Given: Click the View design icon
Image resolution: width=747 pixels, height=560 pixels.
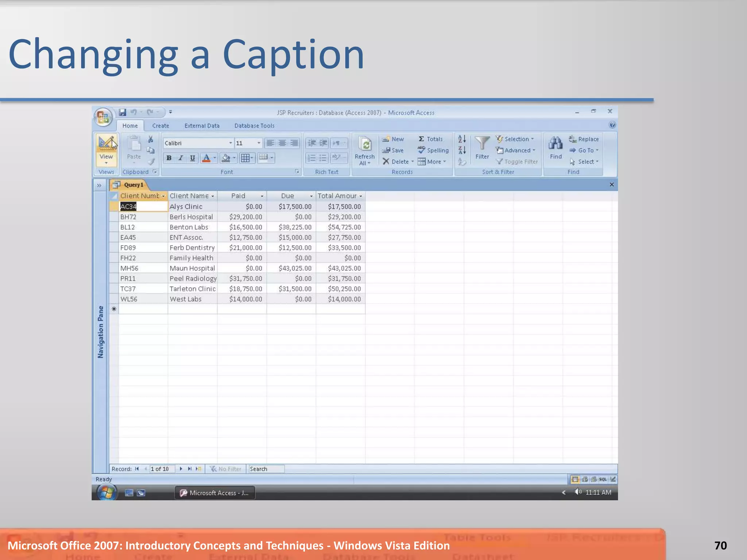Looking at the screenshot, I should (x=106, y=143).
